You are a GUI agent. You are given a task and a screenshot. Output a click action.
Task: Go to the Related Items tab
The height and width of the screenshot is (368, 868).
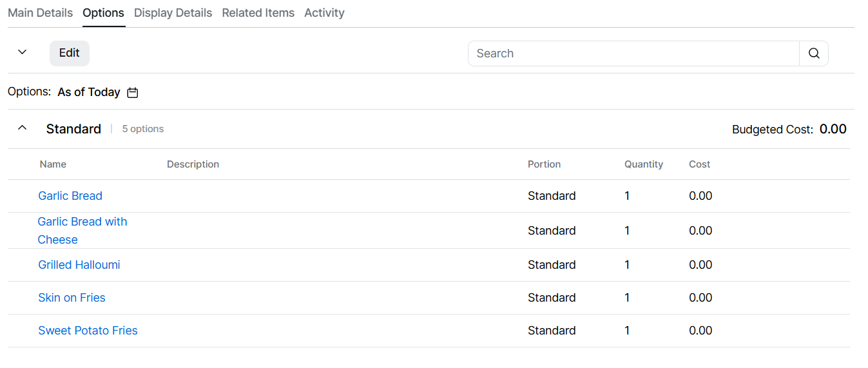[258, 13]
